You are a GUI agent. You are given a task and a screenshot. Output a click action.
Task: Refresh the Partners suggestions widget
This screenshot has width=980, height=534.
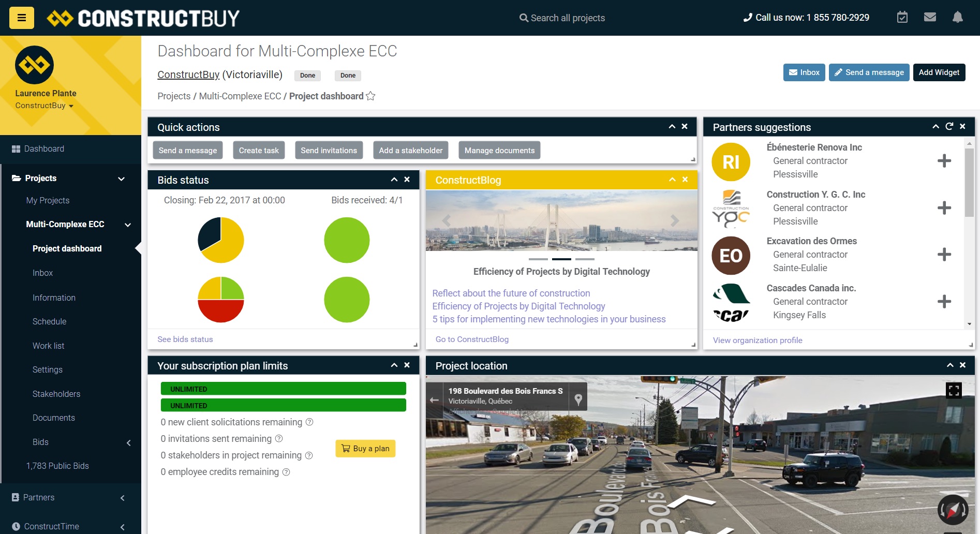pos(949,127)
